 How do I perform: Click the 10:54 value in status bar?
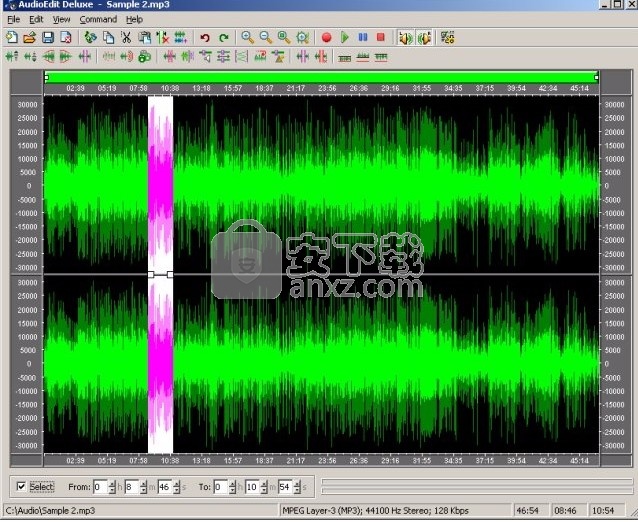(x=603, y=511)
